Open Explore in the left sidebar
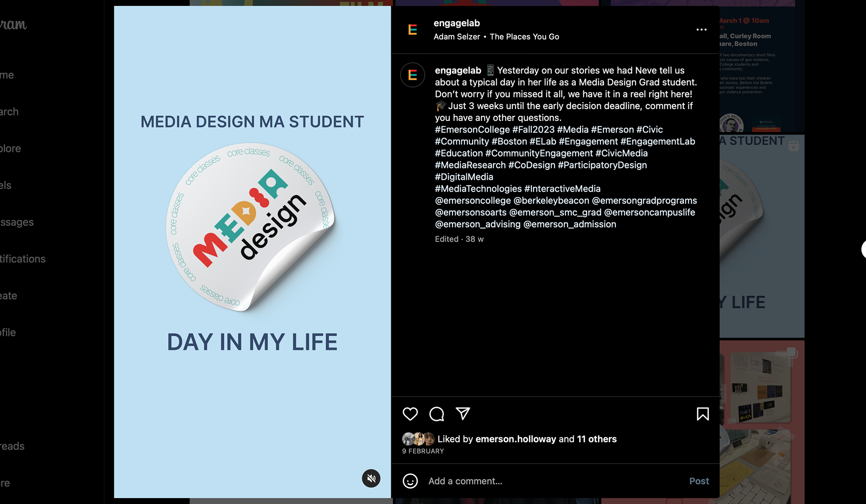The height and width of the screenshot is (504, 866). pyautogui.click(x=10, y=148)
